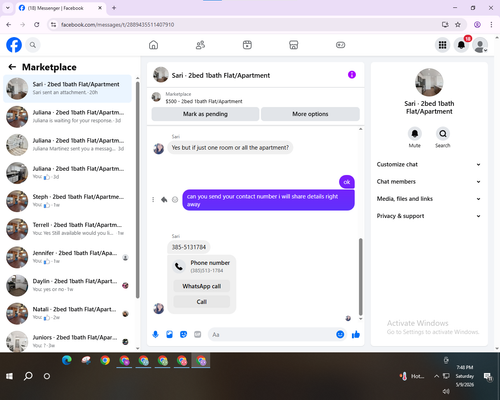Viewport: 500px width, 400px height.
Task: Choose a sticker icon
Action: (184, 334)
